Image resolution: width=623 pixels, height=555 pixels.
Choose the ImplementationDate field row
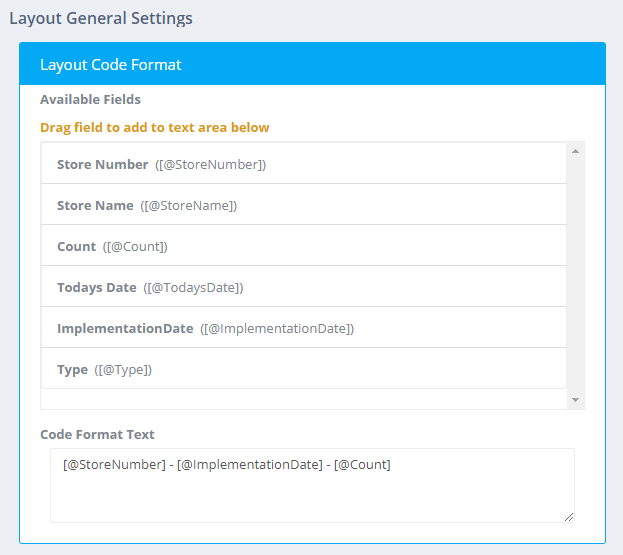[303, 328]
